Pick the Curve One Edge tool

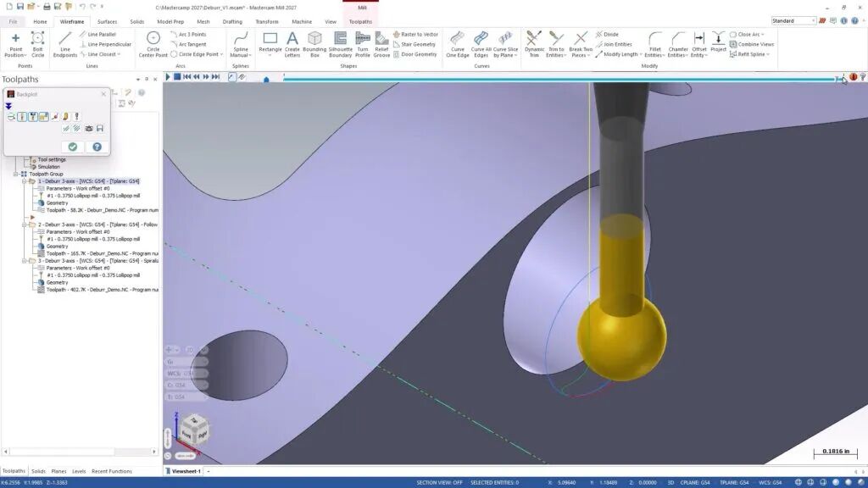(x=457, y=44)
